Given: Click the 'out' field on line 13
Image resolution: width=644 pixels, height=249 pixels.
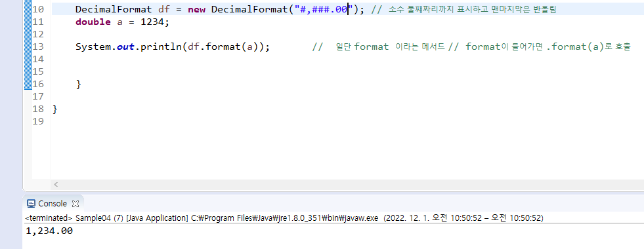Looking at the screenshot, I should click(125, 47).
